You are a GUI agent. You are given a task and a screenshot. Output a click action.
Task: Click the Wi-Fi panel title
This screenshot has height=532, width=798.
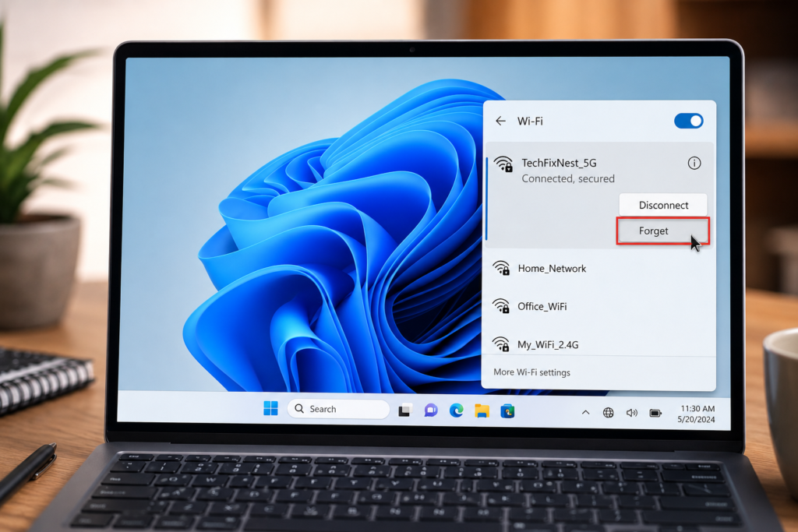530,121
